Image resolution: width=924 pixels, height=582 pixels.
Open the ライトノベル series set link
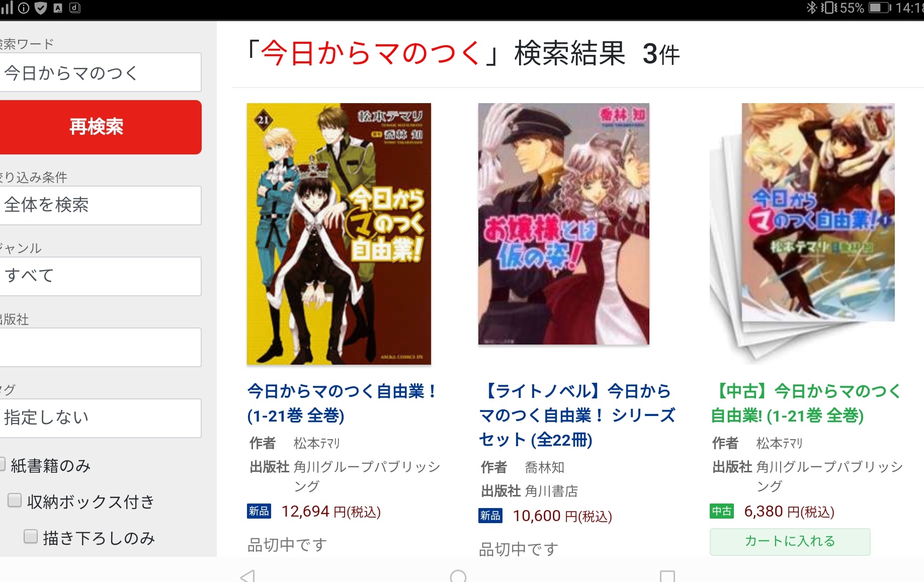(577, 415)
